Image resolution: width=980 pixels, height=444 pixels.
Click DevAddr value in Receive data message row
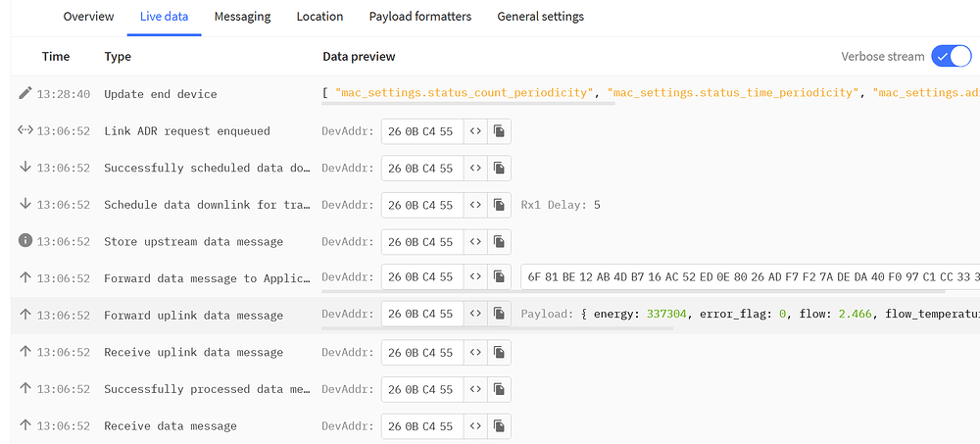tap(420, 426)
